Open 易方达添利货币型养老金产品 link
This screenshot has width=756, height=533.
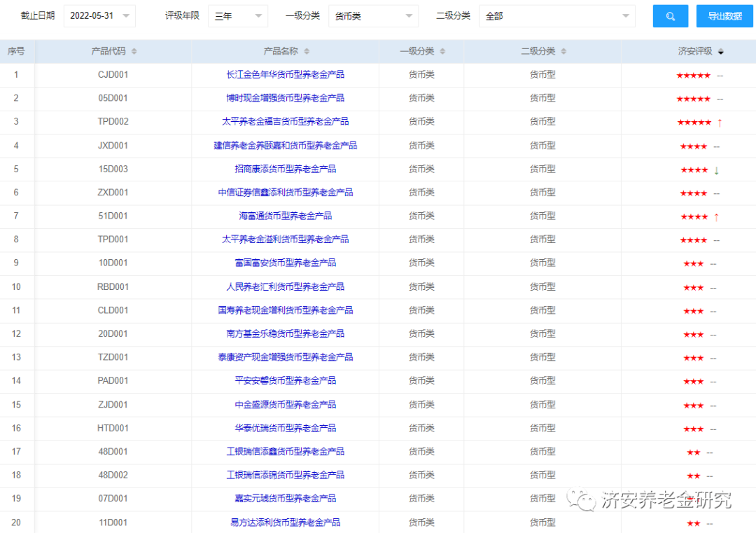point(286,522)
